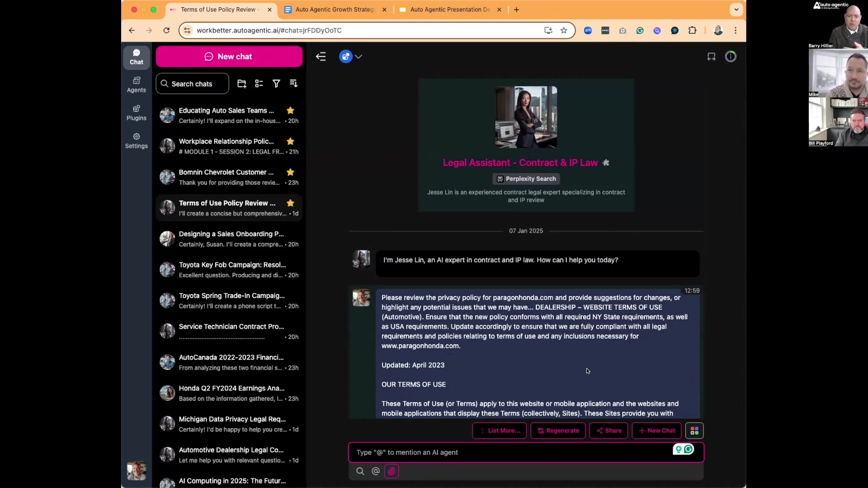
Task: Open the agent selector dropdown chevron
Action: 359,56
